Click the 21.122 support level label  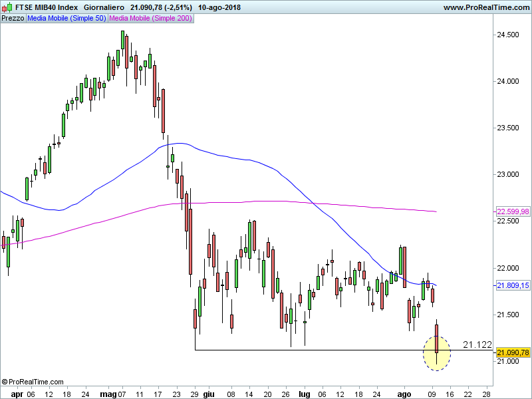pos(477,344)
